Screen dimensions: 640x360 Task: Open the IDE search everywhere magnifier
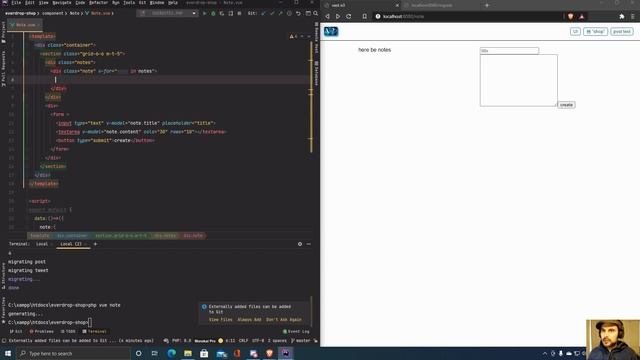316,13
